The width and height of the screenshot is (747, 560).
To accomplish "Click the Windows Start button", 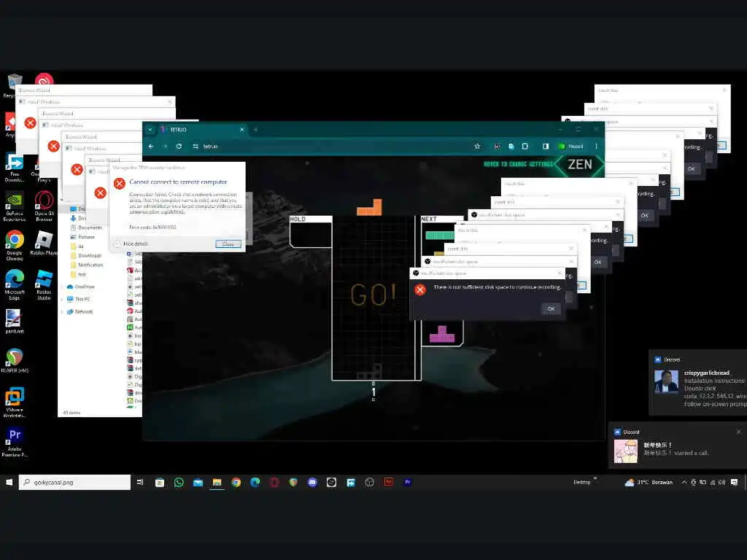I will pyautogui.click(x=9, y=483).
